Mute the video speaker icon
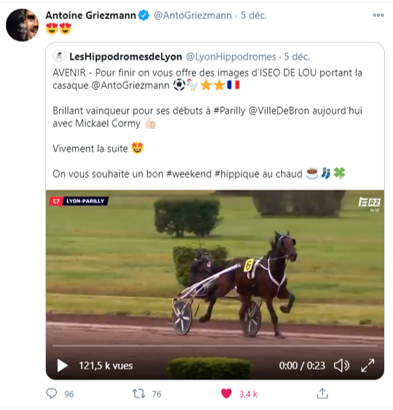The image size is (393, 410). (341, 366)
